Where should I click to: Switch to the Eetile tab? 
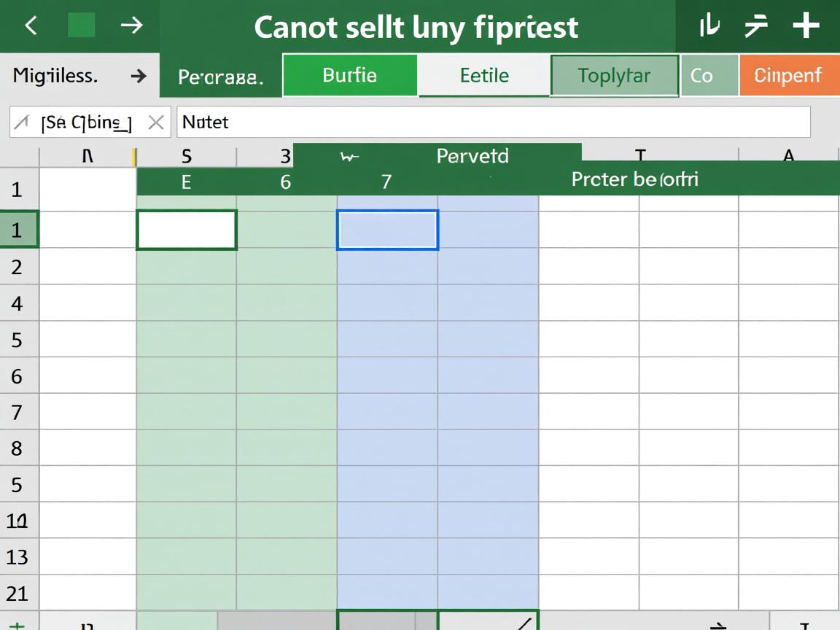point(484,75)
